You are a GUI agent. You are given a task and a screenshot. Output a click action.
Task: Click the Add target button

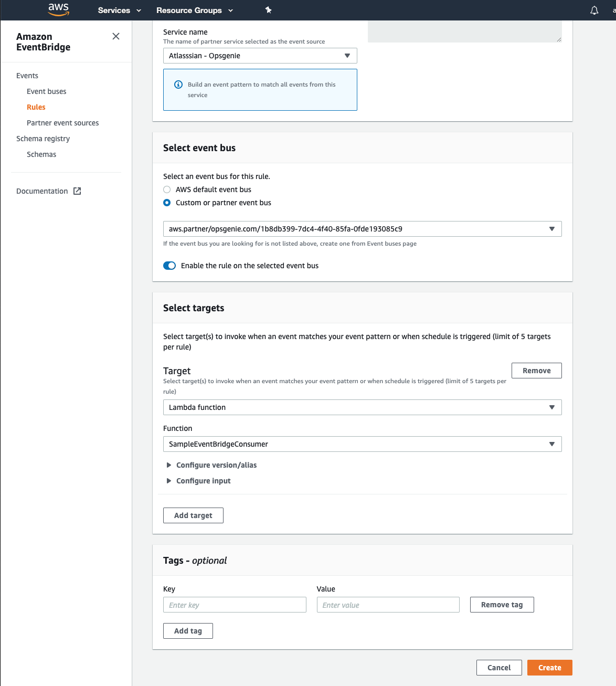click(193, 515)
